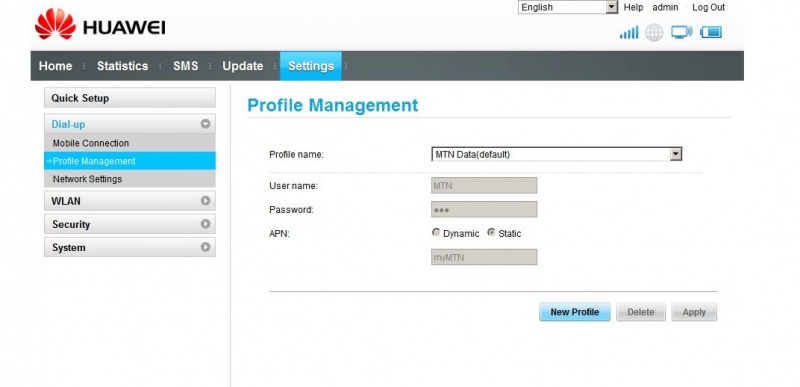Click the Huawei logo

tap(100, 25)
